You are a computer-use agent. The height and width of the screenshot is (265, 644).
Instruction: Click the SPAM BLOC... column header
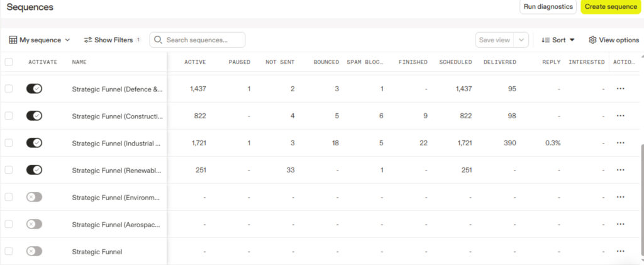tap(365, 62)
